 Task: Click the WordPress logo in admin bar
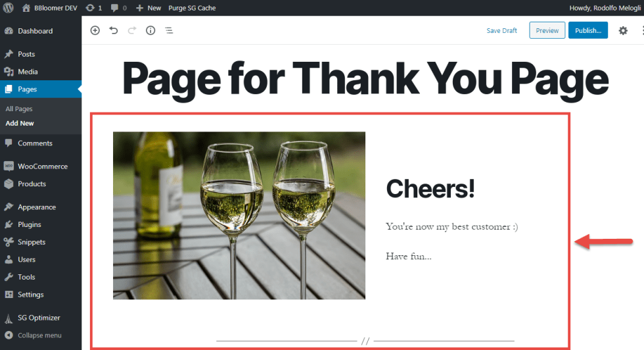(x=8, y=8)
